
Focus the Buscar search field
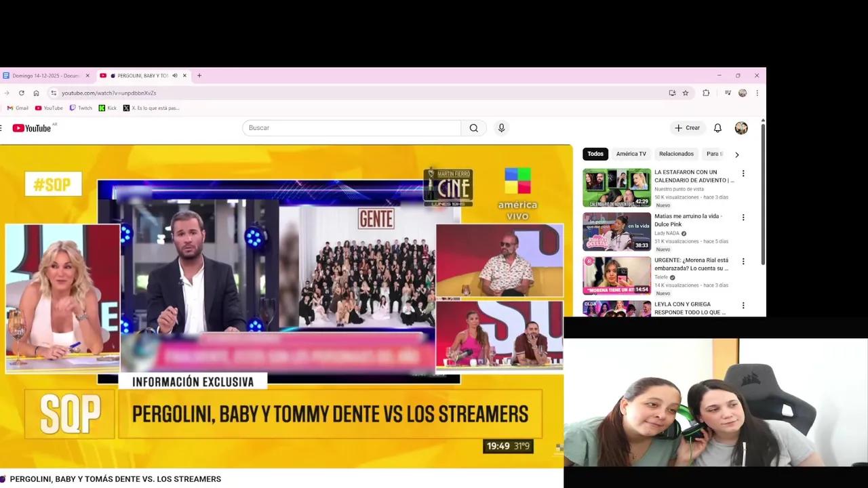pos(351,128)
